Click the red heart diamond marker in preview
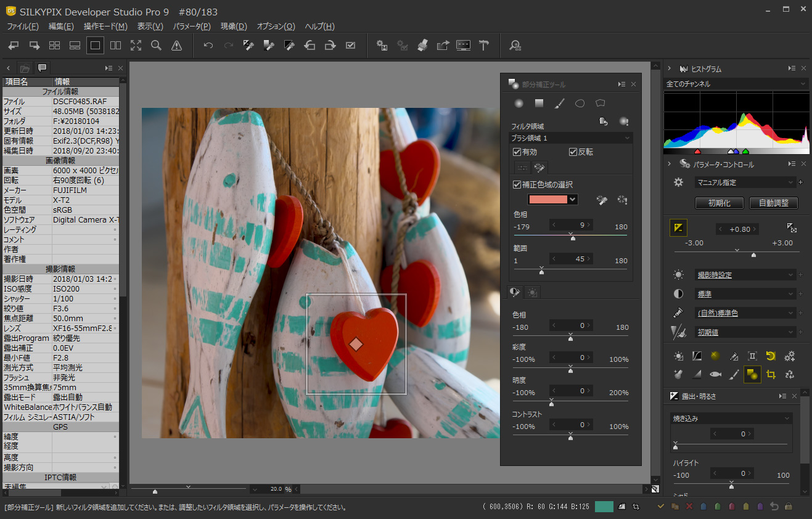The image size is (812, 519). tap(356, 344)
